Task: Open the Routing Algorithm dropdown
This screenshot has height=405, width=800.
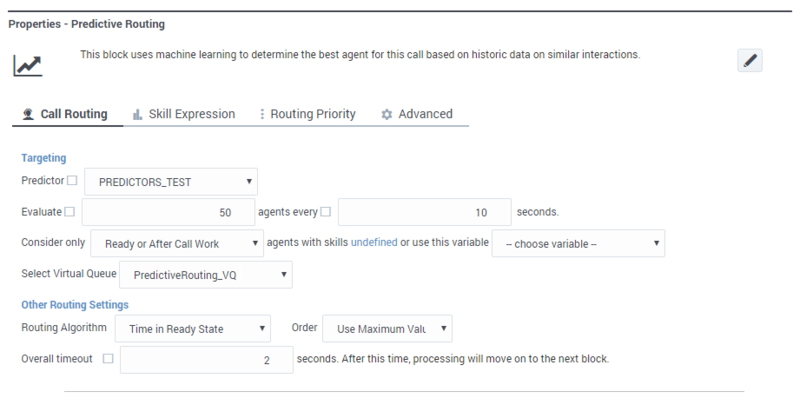Action: click(x=193, y=328)
